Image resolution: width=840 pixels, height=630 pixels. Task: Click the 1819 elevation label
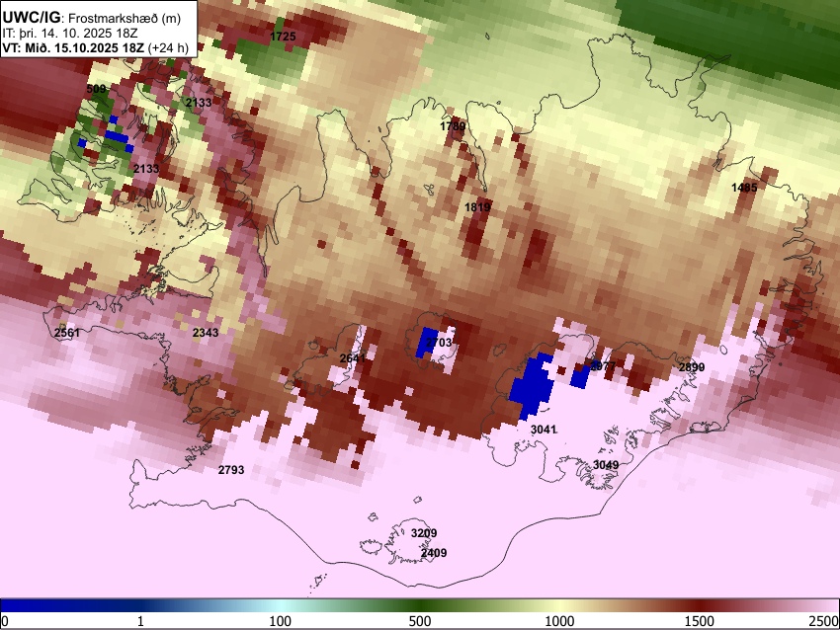coord(477,207)
